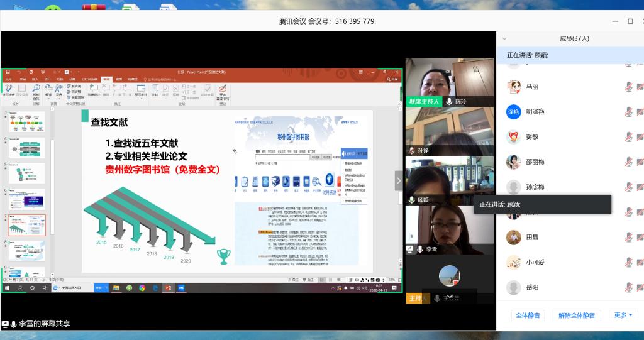Click PowerPoint icon in shared taskbar

tap(168, 288)
